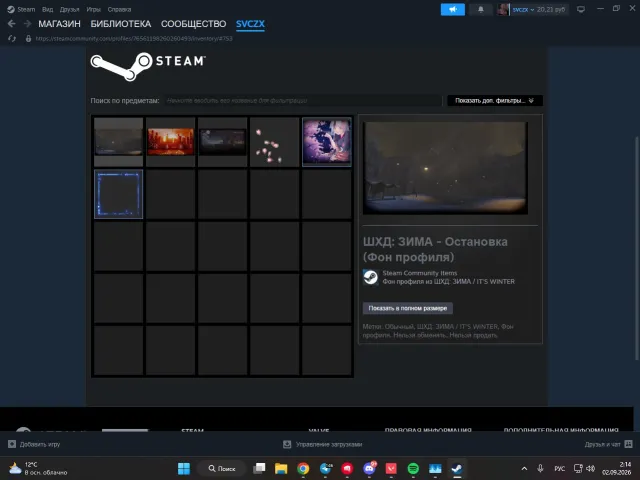Open Big Picture mode monitor icon

[x=581, y=9]
